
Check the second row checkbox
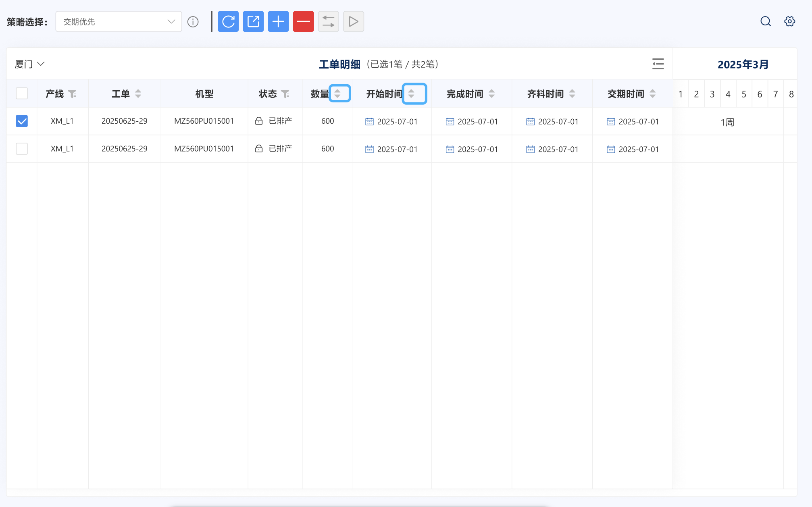[x=22, y=149]
